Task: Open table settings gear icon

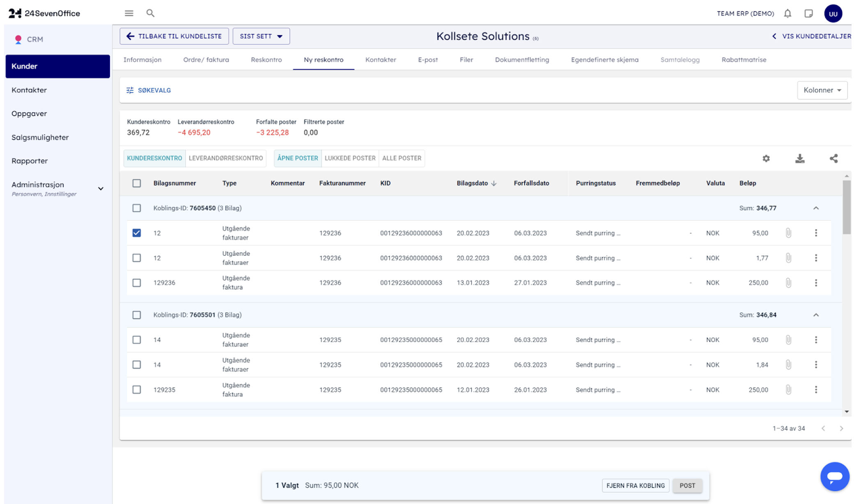Action: tap(766, 158)
